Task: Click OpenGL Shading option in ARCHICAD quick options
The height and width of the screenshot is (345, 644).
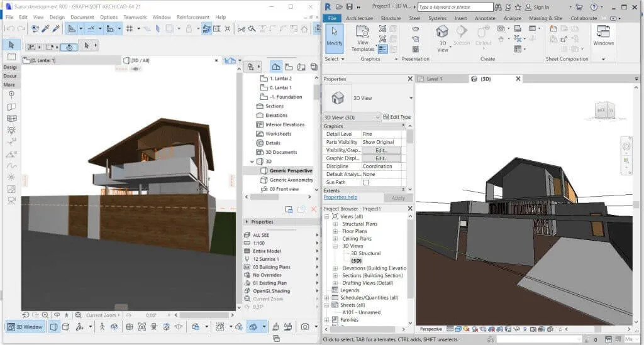Action: pyautogui.click(x=271, y=291)
